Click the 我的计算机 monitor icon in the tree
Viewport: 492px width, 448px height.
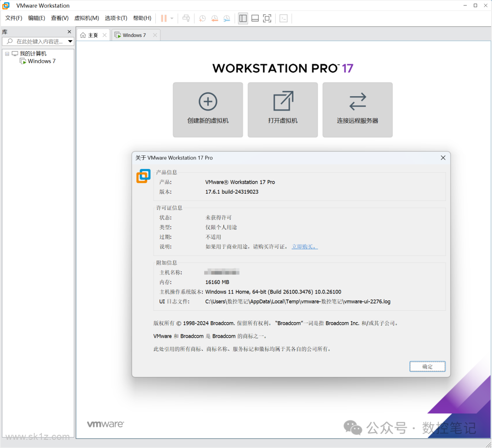point(15,54)
